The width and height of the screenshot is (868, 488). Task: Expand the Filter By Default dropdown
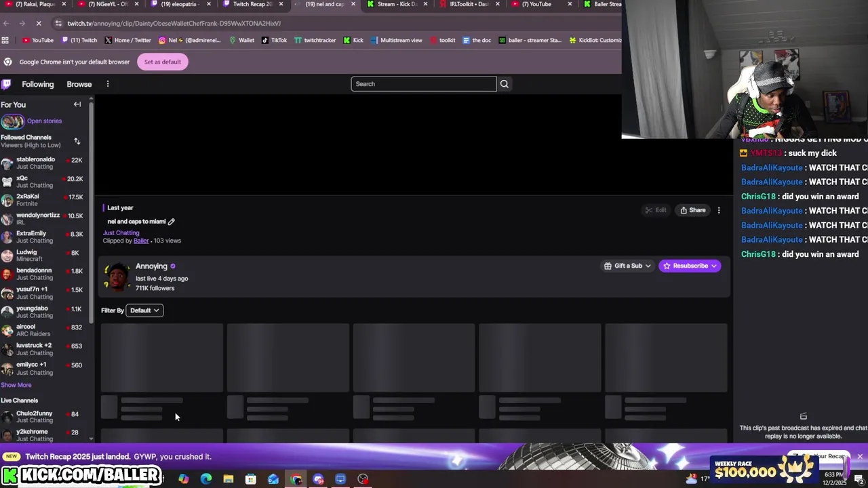click(x=144, y=310)
